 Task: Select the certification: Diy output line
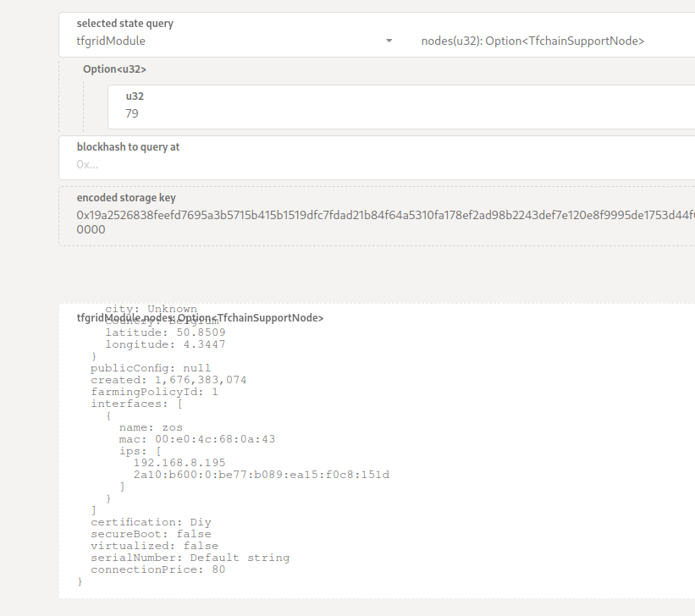(x=146, y=521)
